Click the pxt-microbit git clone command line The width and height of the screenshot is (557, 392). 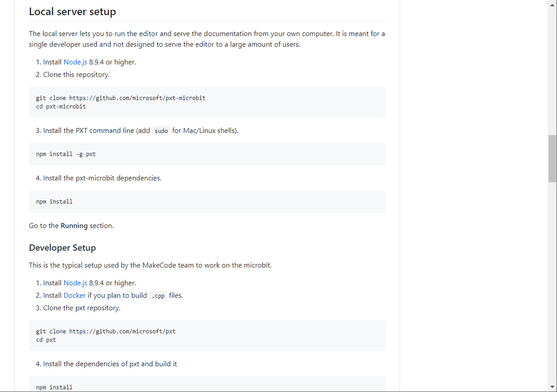coord(121,98)
